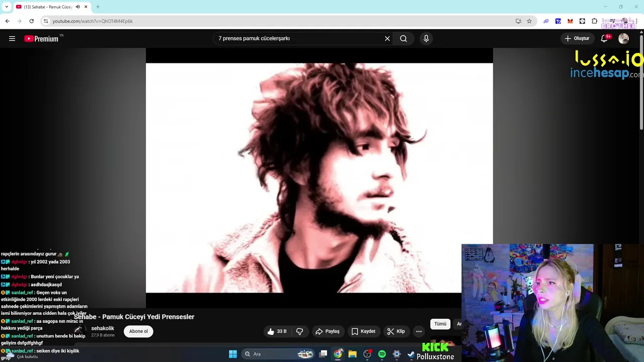
Task: Open Task View on taskbar
Action: click(324, 354)
